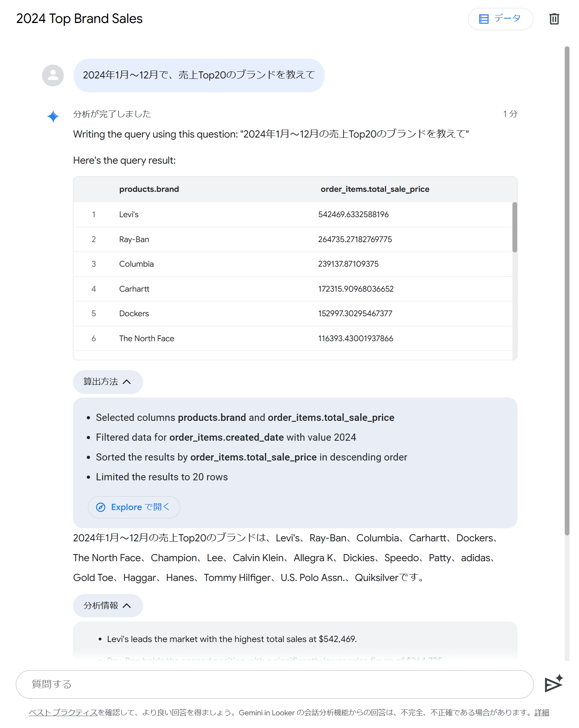Click the Filtered data for order_items.created_date line
Viewport: 579px width, 728px height.
coord(226,438)
